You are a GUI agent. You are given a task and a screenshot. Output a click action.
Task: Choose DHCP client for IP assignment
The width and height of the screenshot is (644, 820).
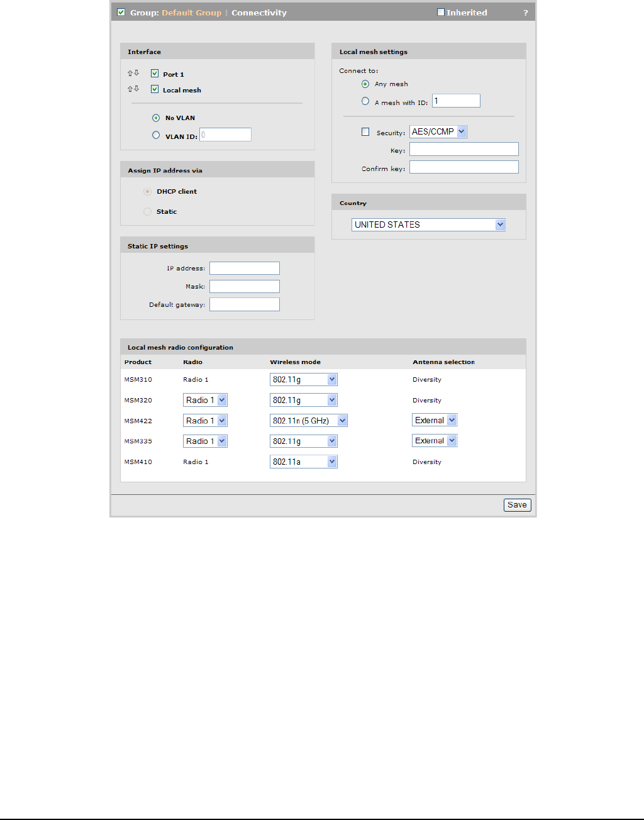(147, 191)
